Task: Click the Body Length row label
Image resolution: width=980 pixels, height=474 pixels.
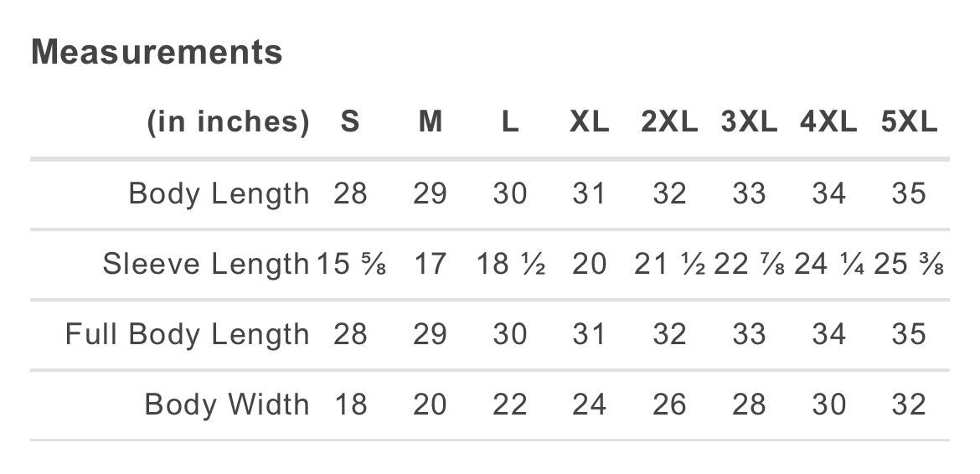Action: tap(219, 193)
